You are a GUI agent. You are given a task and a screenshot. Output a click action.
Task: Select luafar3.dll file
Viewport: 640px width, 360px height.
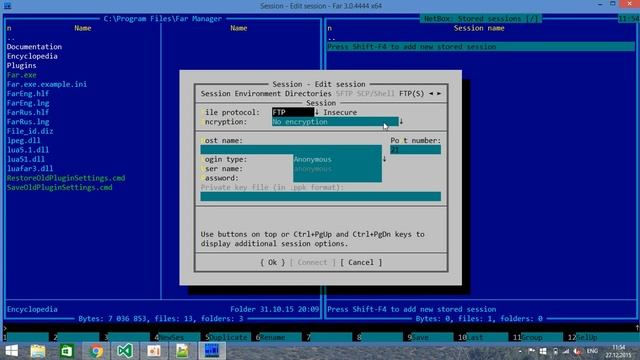[x=30, y=169]
